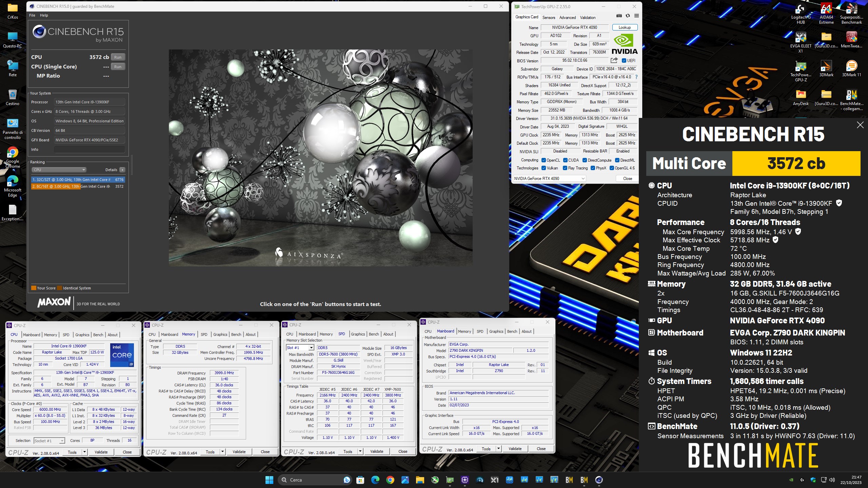Screen dimensions: 868x488
Task: Close the BenchMate result panel with X
Action: pos(860,125)
